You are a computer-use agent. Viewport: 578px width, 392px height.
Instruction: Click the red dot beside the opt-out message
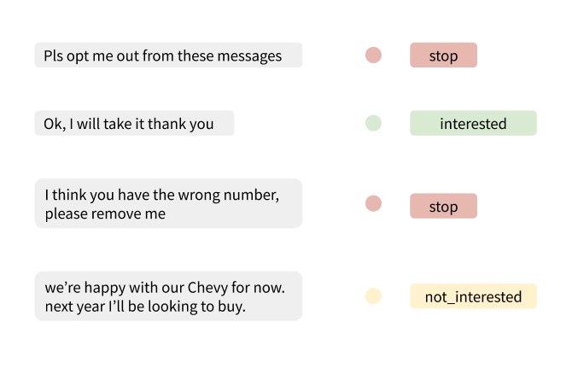pyautogui.click(x=373, y=55)
